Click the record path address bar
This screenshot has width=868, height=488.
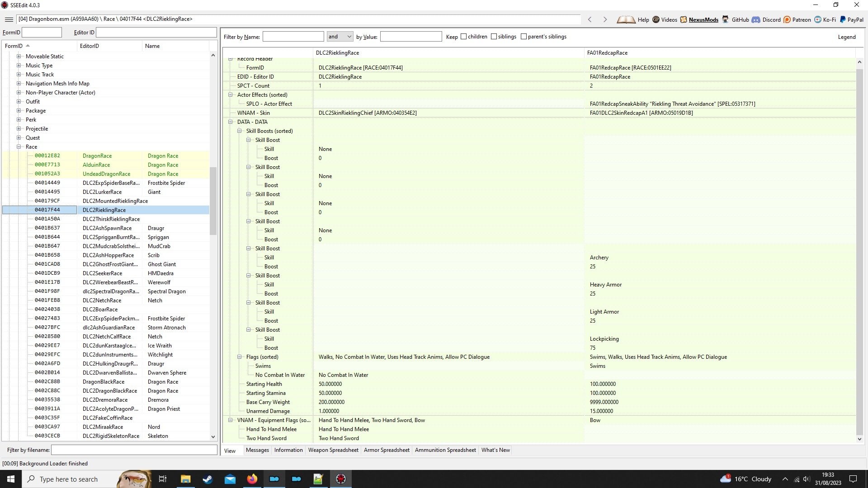coord(298,19)
